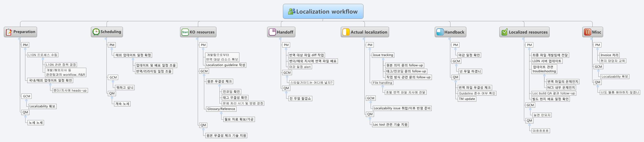
Task: Click the red pause icon on Misc
Action: [x=587, y=32]
